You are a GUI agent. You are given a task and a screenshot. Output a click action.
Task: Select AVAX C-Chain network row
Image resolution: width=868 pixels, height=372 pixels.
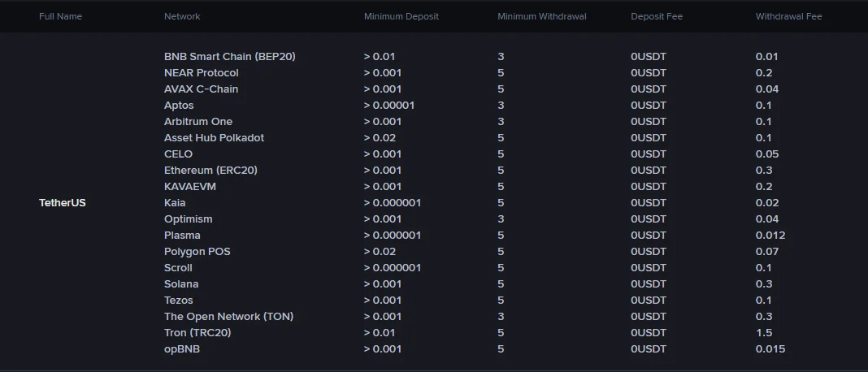tap(201, 89)
